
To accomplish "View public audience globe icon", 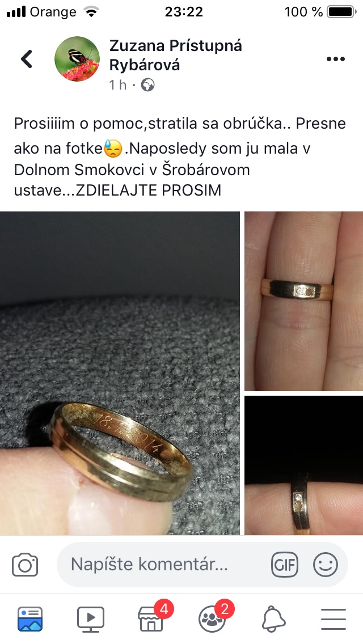I will click(x=147, y=85).
